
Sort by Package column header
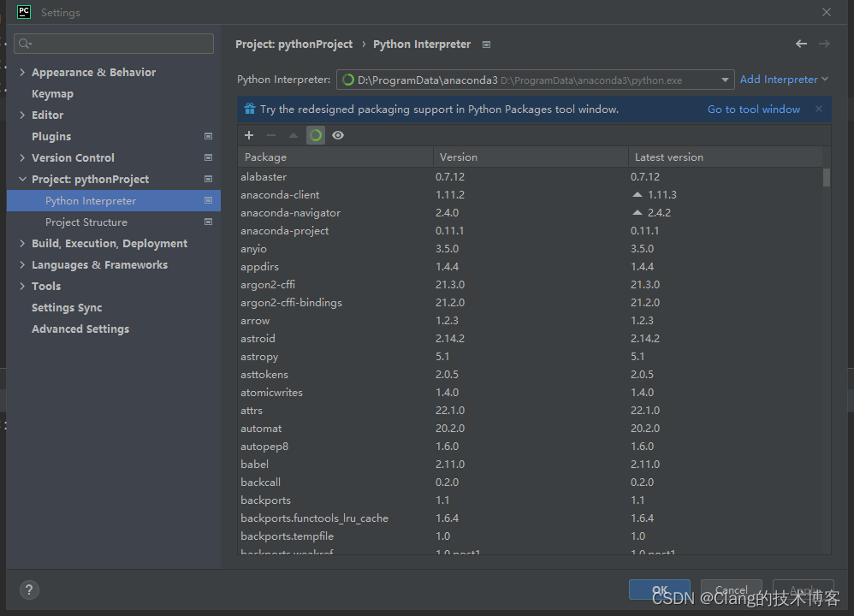click(x=335, y=157)
